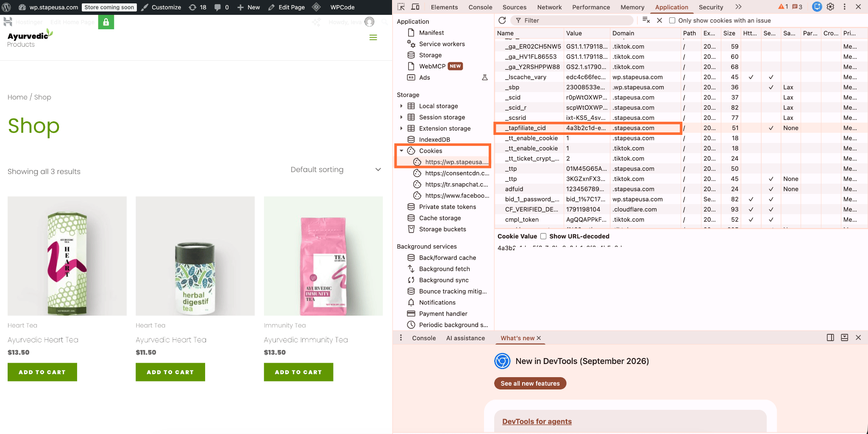Open the AI assistance drawer tab
The height and width of the screenshot is (434, 868).
pos(465,338)
